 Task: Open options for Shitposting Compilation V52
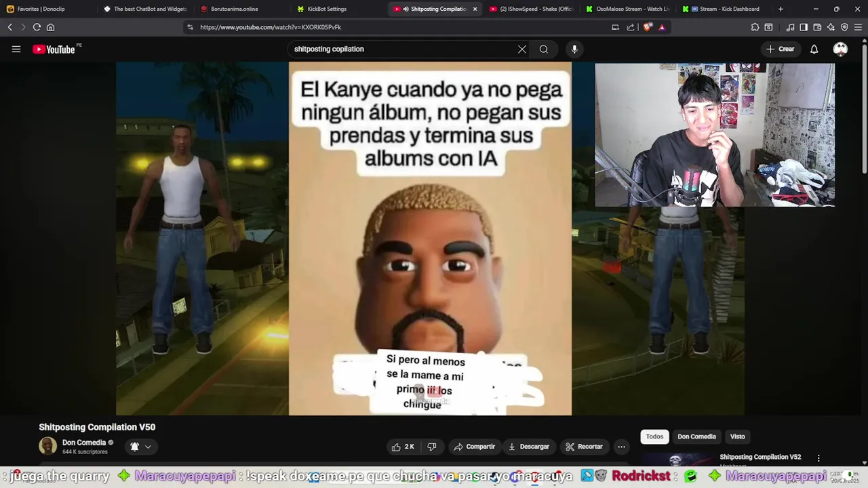pos(818,458)
